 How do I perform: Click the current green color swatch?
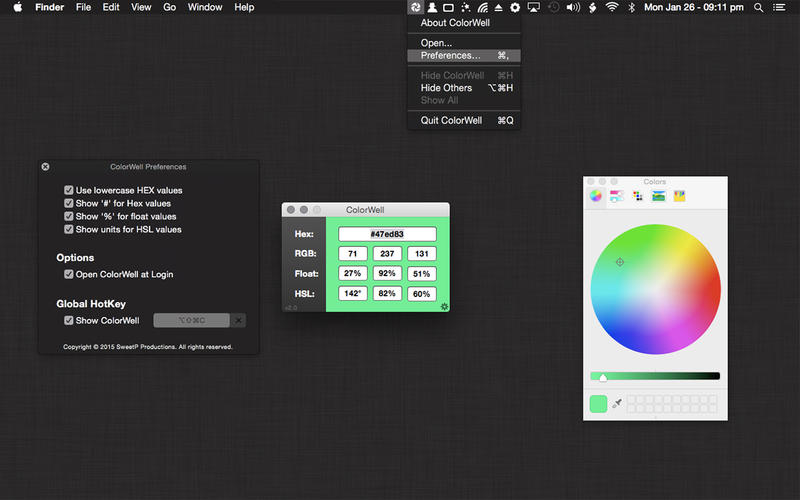tap(598, 404)
